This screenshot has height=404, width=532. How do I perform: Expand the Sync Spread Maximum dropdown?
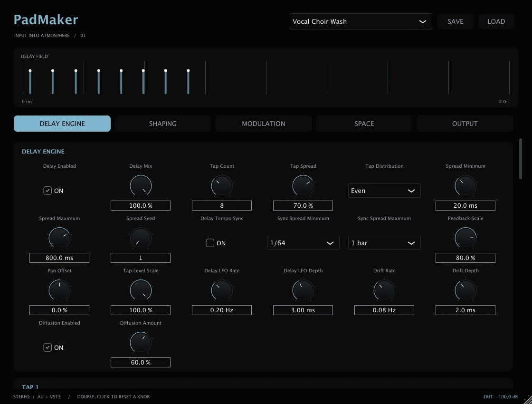point(384,243)
